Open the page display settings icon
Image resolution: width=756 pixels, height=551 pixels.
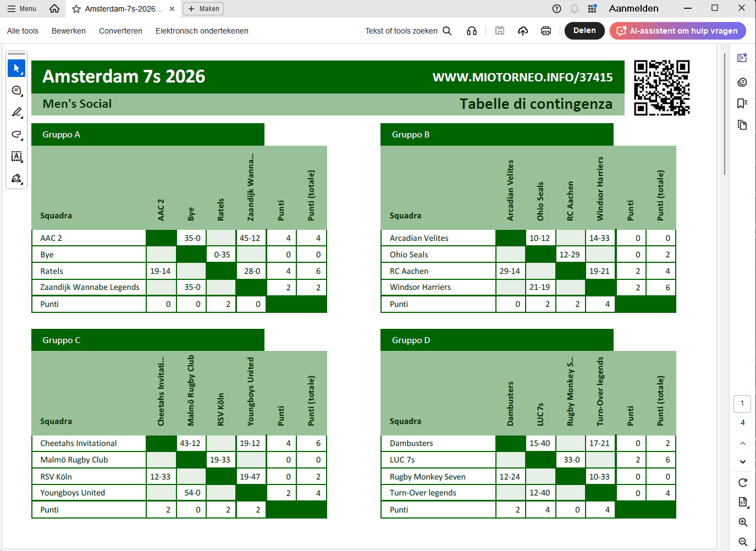(743, 502)
